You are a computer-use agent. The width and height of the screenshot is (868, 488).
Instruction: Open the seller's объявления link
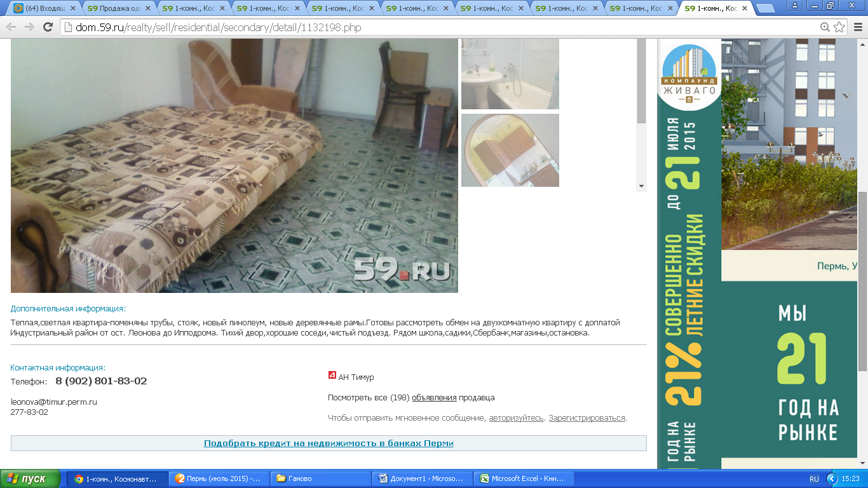pos(434,398)
